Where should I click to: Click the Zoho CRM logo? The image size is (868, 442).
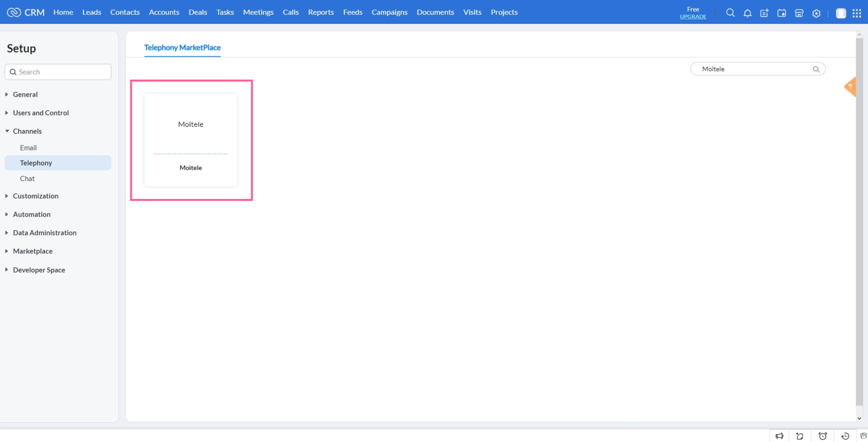coord(26,12)
